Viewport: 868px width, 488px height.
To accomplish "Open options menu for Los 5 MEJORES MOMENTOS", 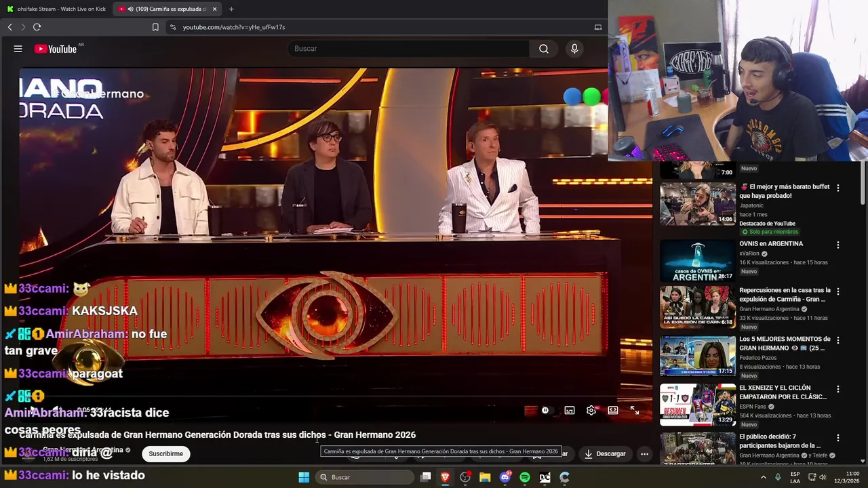I will pyautogui.click(x=838, y=340).
